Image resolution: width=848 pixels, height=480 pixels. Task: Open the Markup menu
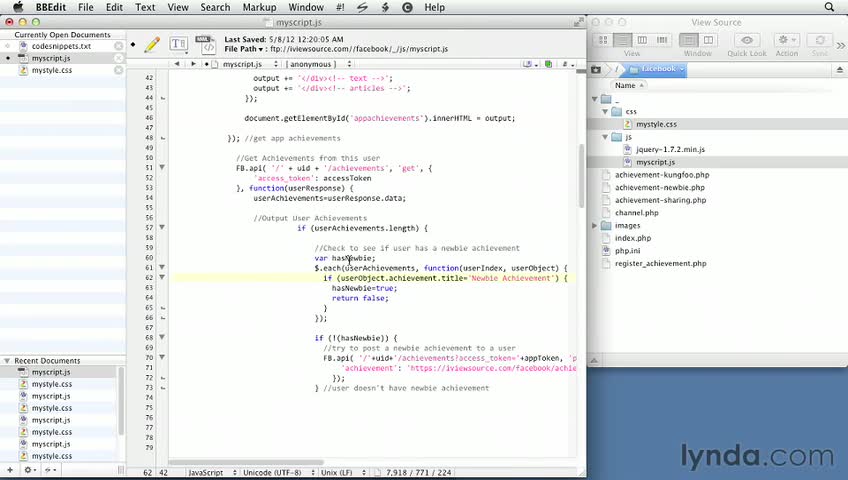259,8
